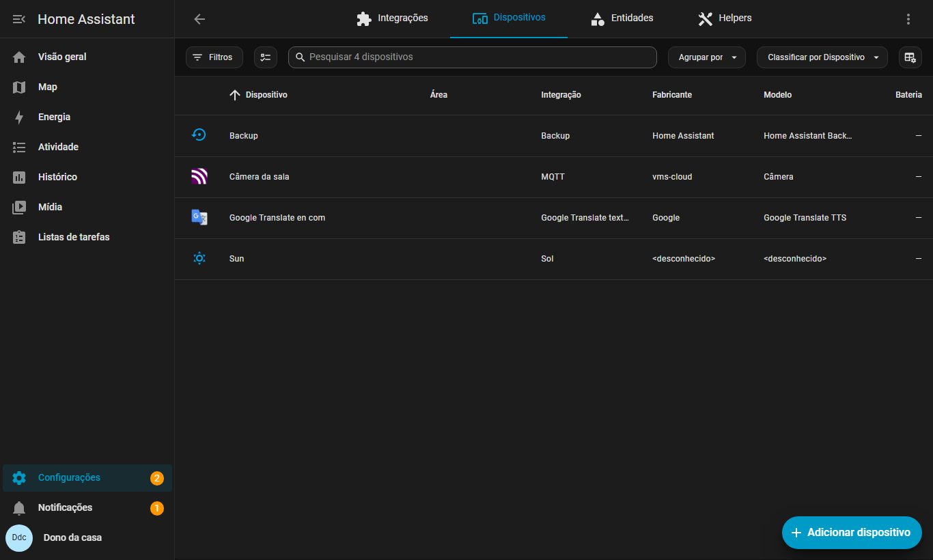Click the back arrow in the header
Screen dimensions: 933x560
(x=199, y=19)
